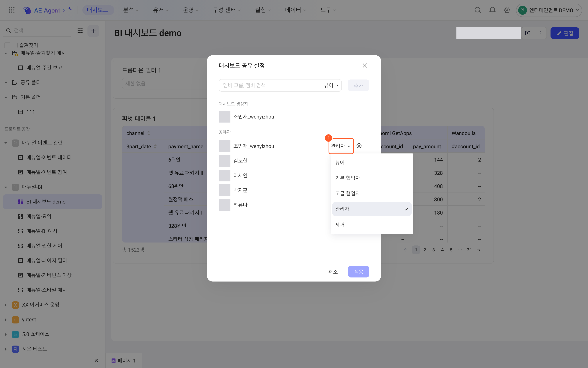Expand the yutest project

point(6,320)
